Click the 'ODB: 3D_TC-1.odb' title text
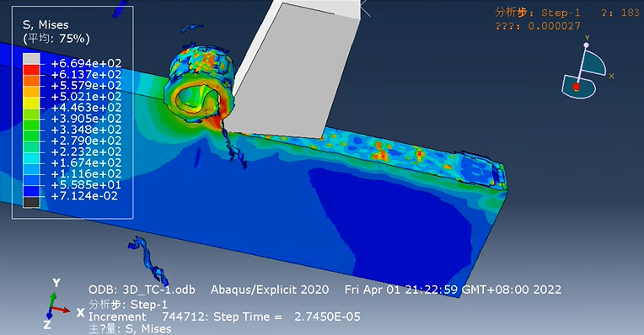Screen dimensions: 644x335 click(x=142, y=290)
